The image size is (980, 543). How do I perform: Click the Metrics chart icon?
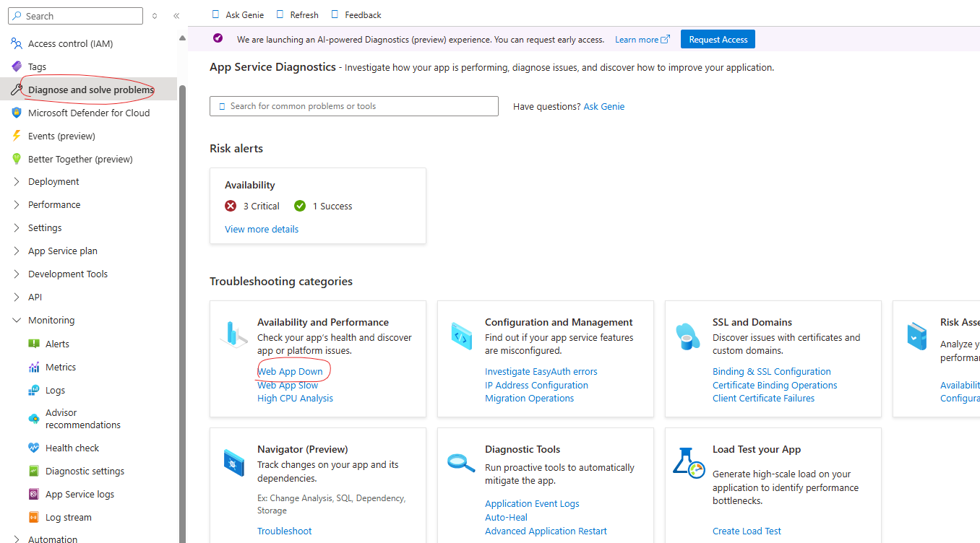tap(34, 367)
